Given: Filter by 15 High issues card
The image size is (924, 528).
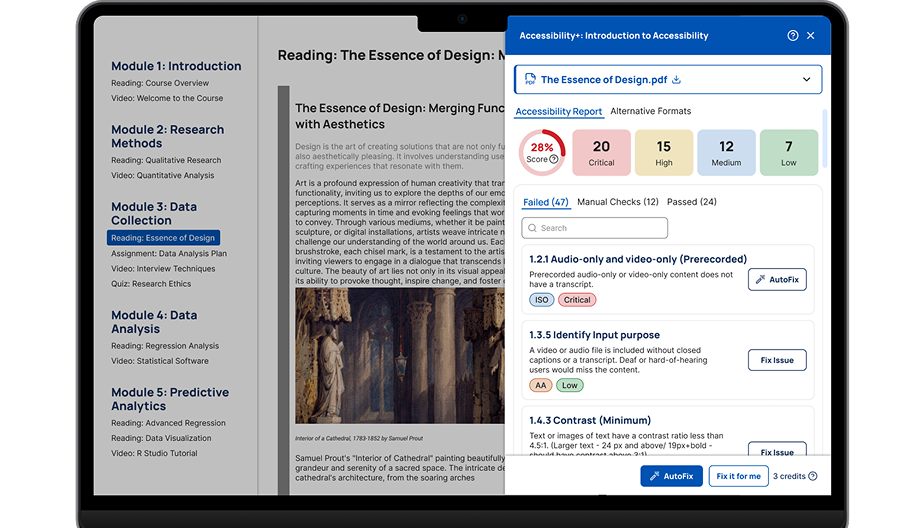Looking at the screenshot, I should (664, 153).
